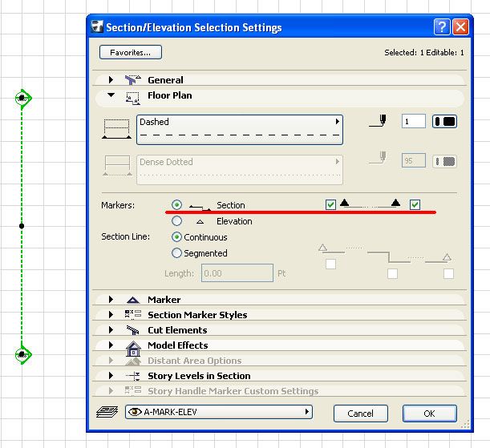Open the A-MARK-ELEV layer dropdown

coord(219,412)
